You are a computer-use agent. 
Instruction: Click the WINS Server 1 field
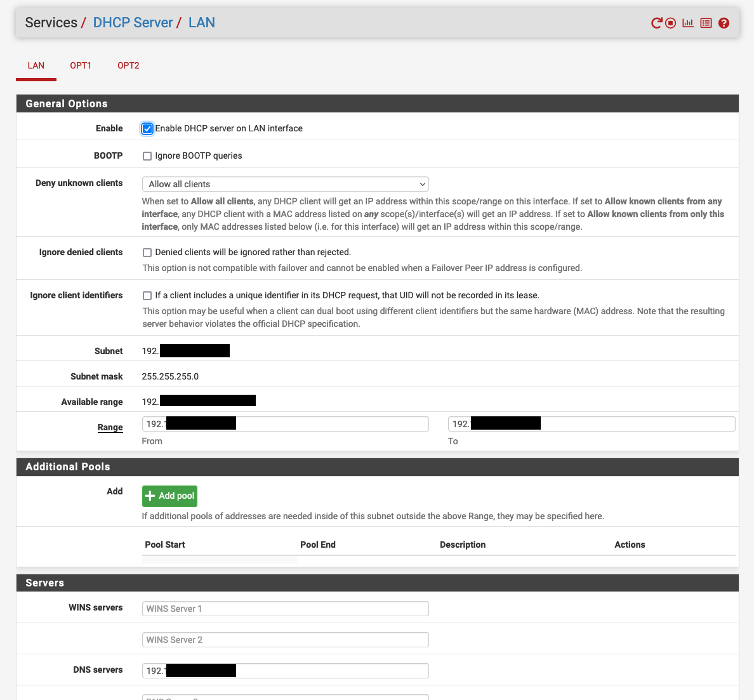click(285, 609)
